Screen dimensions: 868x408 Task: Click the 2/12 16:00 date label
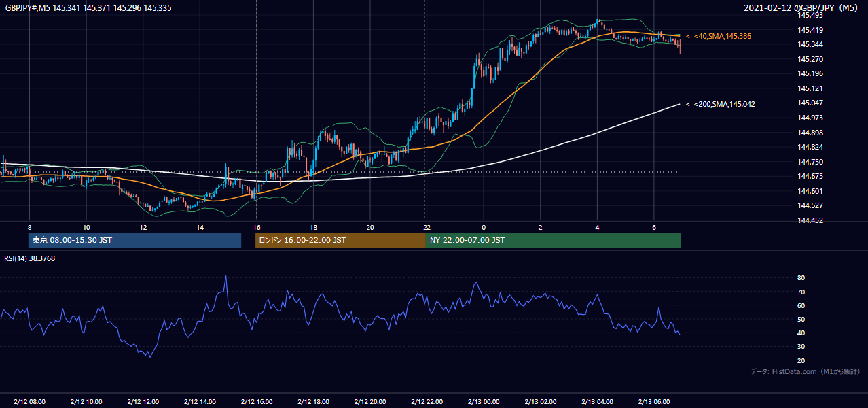click(256, 402)
